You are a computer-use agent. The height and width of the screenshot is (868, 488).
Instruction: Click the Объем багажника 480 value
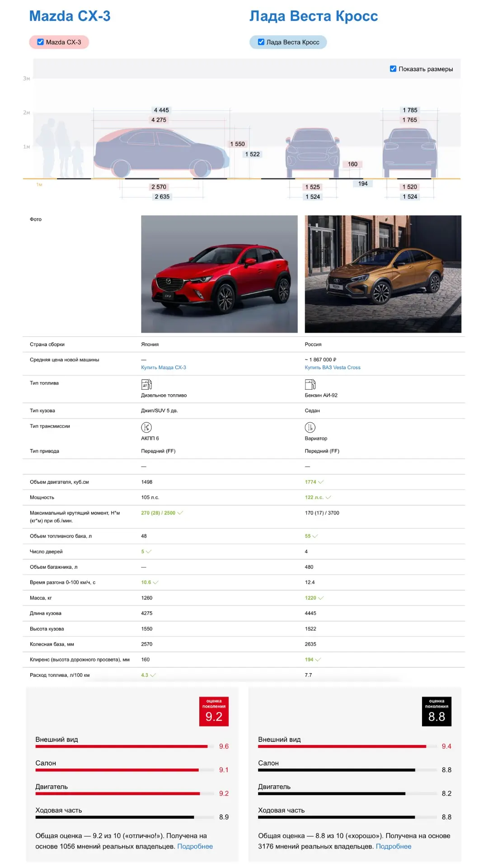pos(309,567)
